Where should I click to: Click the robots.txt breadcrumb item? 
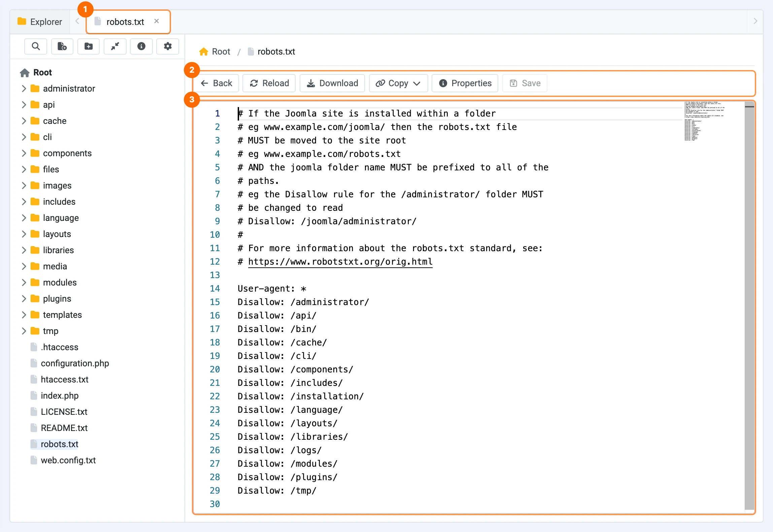[271, 52]
